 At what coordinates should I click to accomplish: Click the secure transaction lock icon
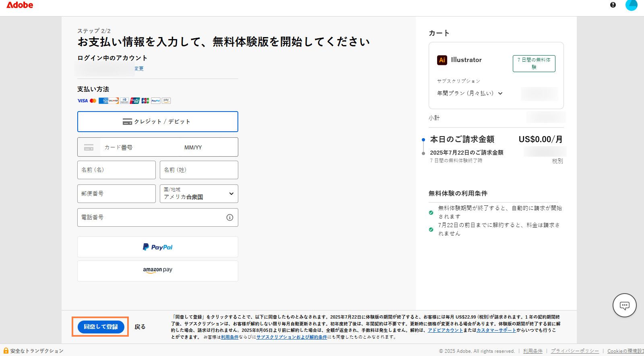(6, 351)
